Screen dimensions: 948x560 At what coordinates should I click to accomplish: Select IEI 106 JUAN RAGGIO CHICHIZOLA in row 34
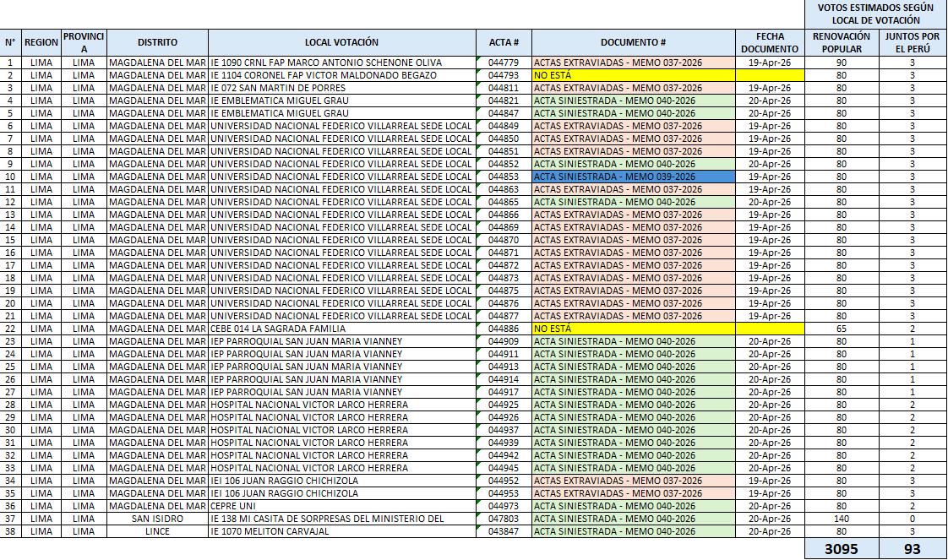[x=341, y=481]
